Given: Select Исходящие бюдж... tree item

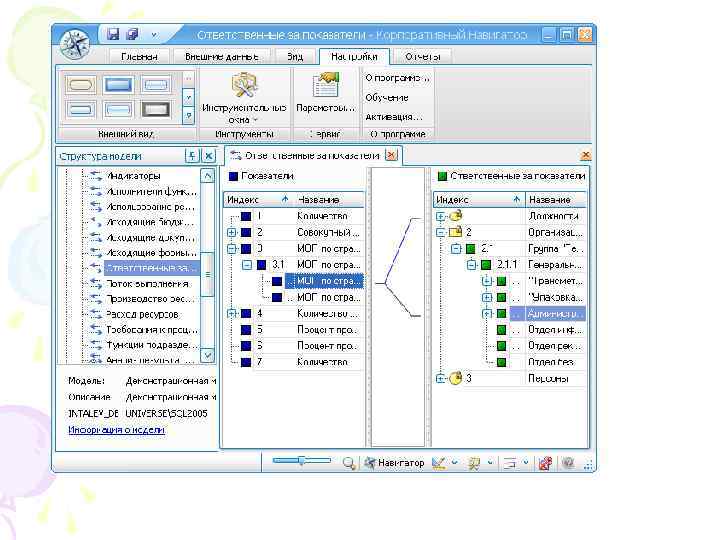Looking at the screenshot, I should tap(150, 222).
